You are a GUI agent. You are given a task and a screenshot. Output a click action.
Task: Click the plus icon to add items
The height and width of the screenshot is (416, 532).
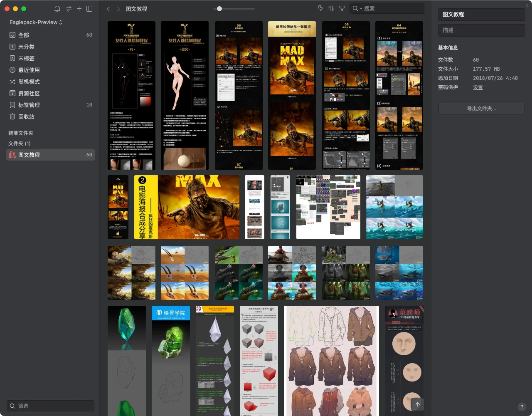pos(79,9)
